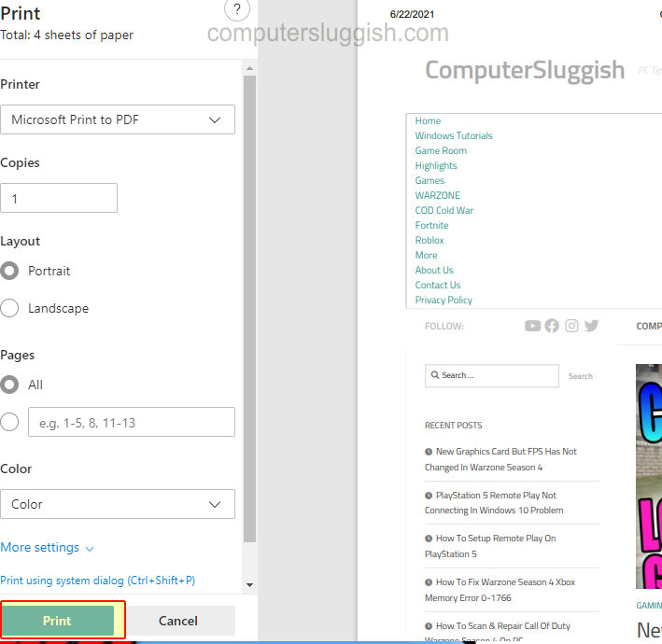This screenshot has height=644, width=662.
Task: Open the More menu link
Action: pyautogui.click(x=426, y=255)
